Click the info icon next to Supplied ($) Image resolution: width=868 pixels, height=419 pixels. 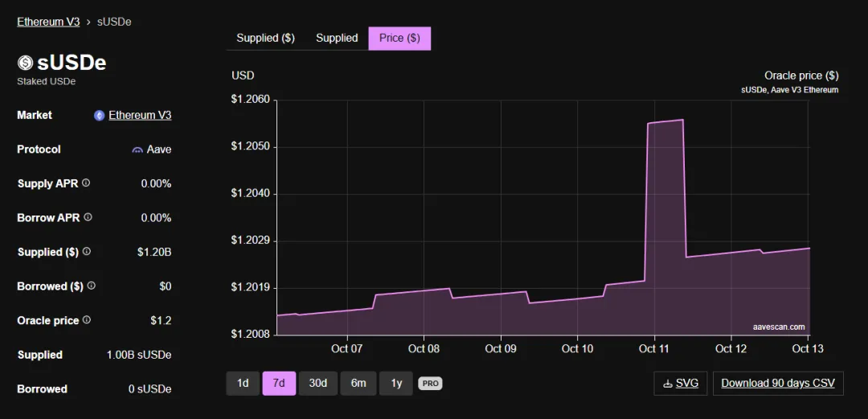(87, 252)
